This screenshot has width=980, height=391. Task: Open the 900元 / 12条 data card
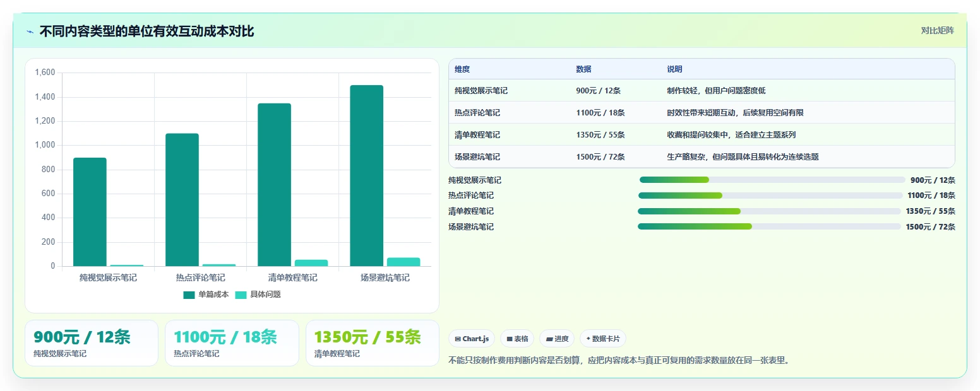pos(92,343)
